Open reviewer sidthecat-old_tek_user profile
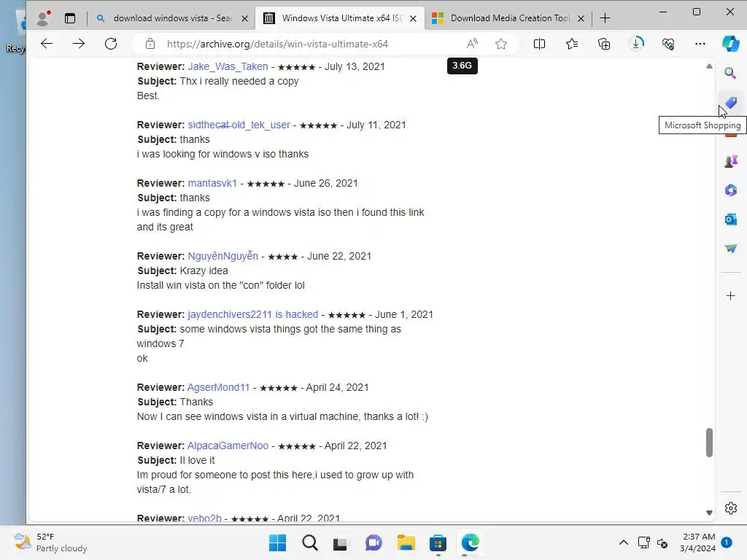This screenshot has width=747, height=560. click(239, 125)
